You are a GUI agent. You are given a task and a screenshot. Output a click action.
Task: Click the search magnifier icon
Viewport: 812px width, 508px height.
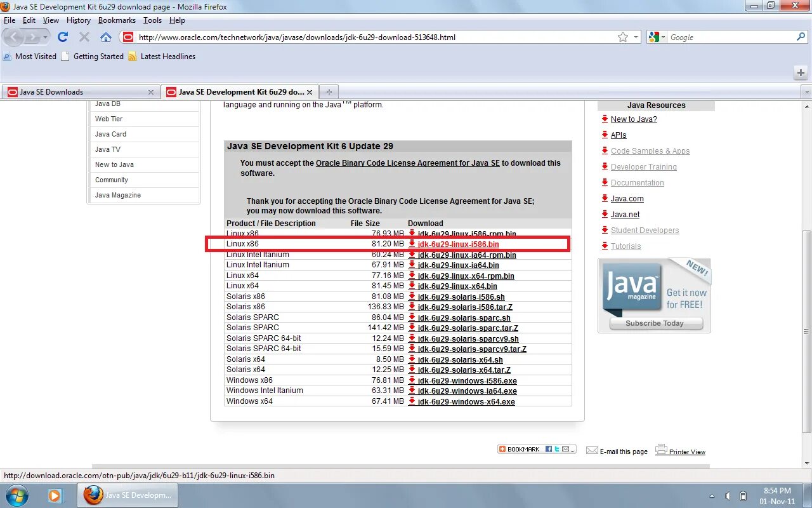coord(801,37)
